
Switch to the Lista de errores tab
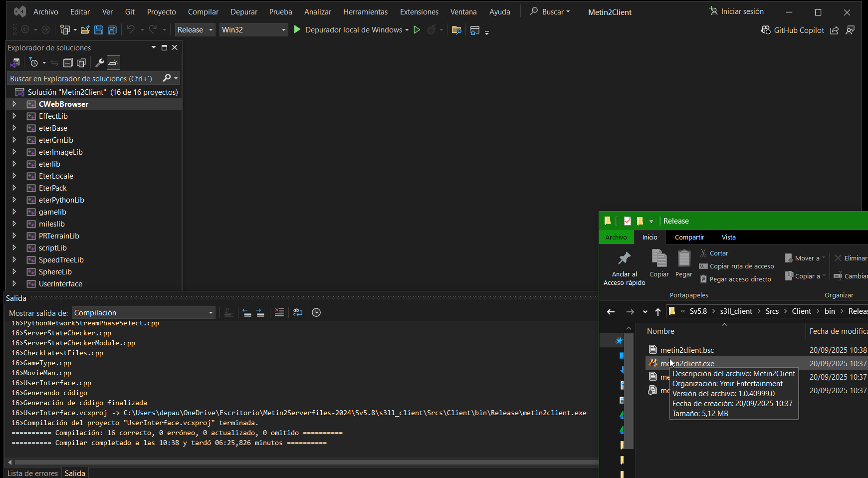click(33, 473)
